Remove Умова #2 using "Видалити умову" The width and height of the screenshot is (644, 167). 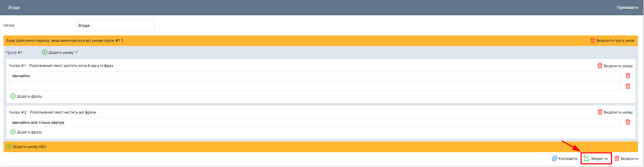615,112
